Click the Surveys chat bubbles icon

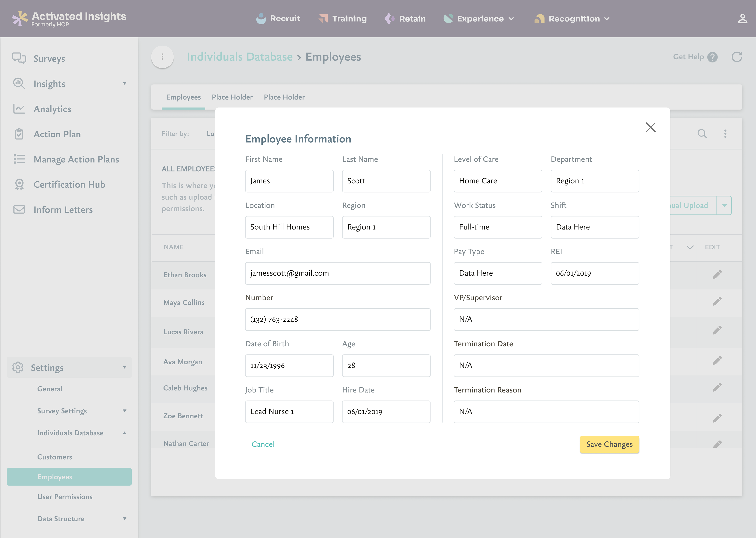click(x=19, y=58)
